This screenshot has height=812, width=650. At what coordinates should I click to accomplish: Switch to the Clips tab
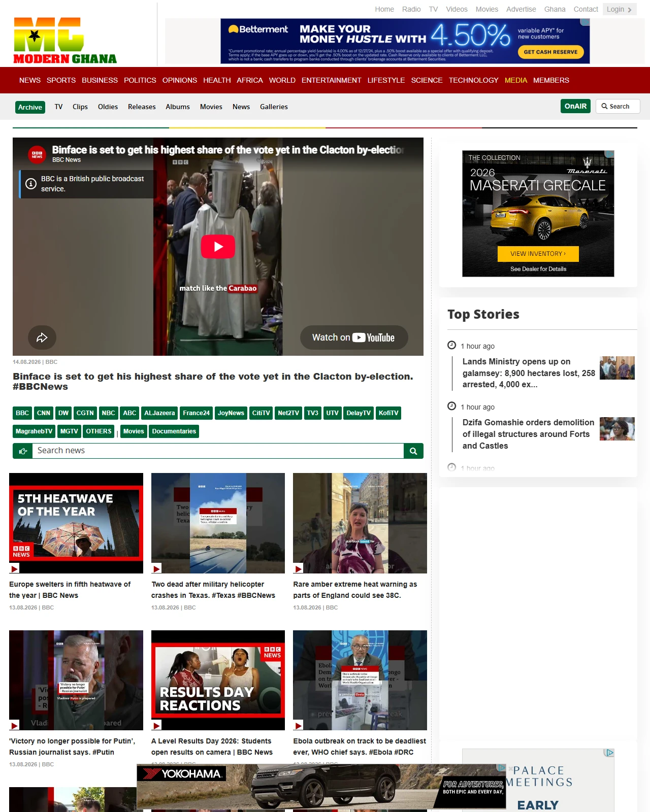coord(80,107)
